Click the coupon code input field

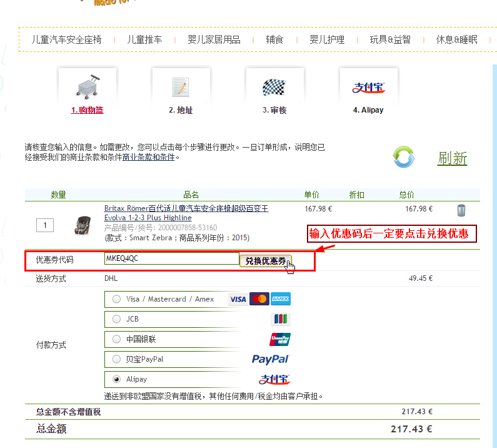171,258
